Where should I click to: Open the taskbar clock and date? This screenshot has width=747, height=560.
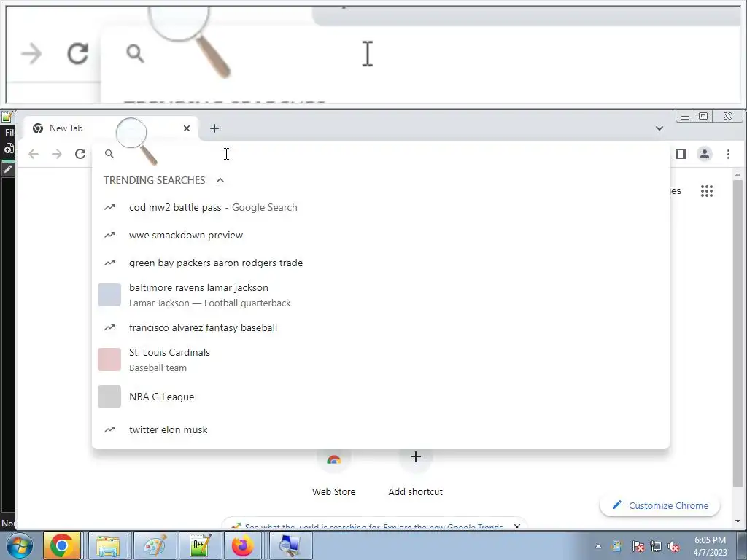point(710,546)
